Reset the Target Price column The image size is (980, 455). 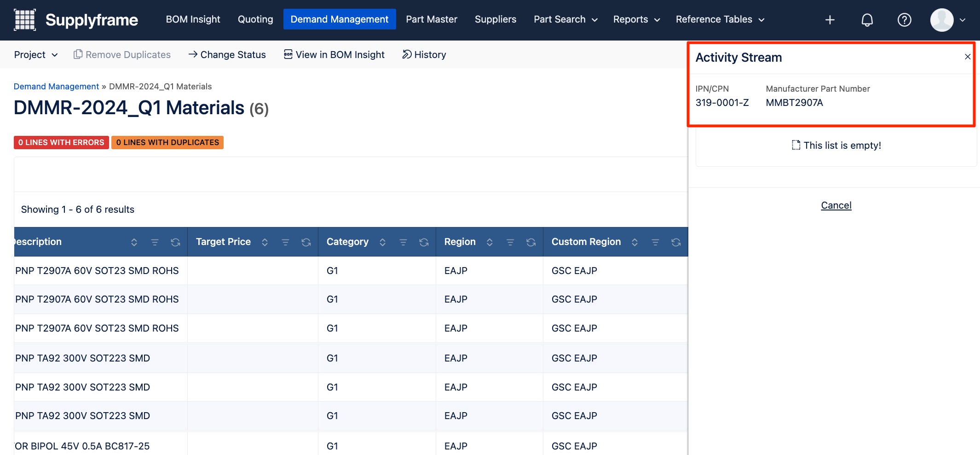pos(306,242)
